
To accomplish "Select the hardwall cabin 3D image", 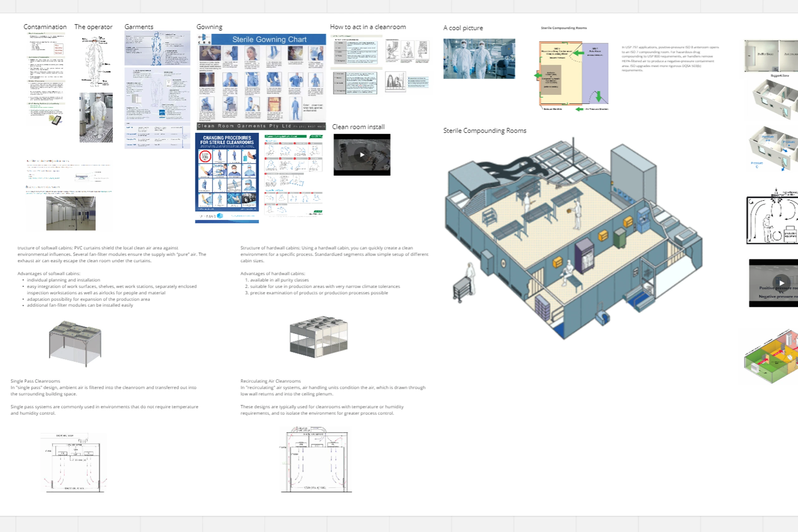I will tap(319, 337).
